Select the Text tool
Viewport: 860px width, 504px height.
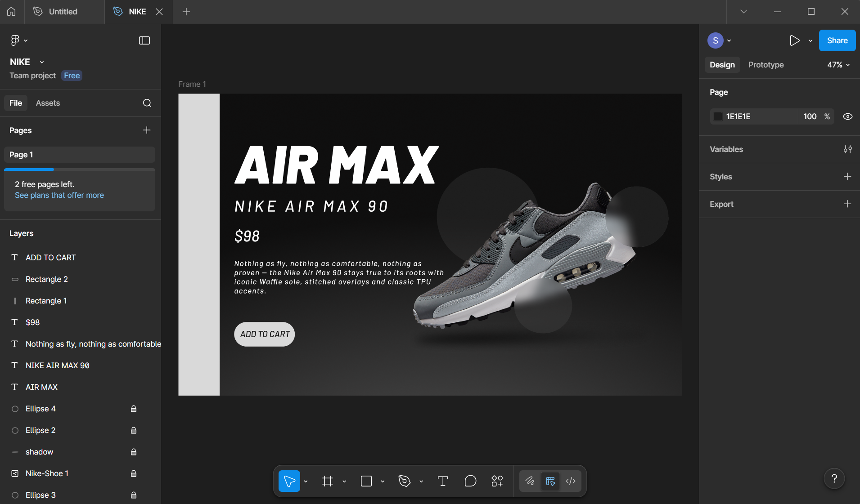click(x=443, y=481)
